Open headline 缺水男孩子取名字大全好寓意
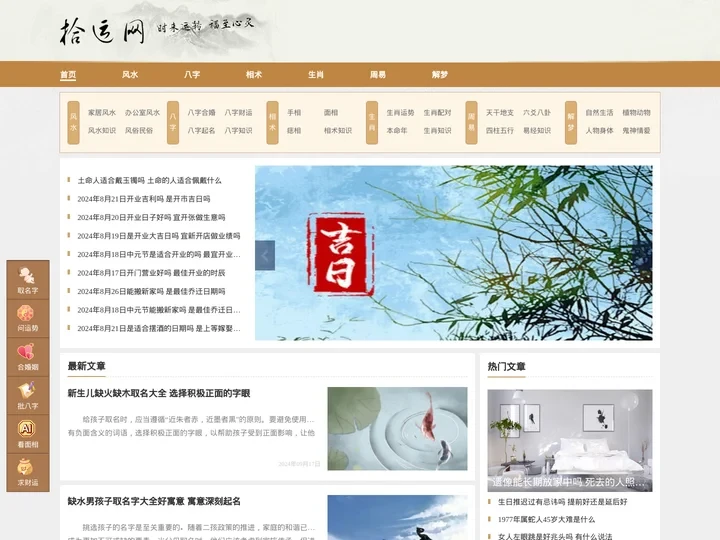Screen dimensions: 720x540 click(x=154, y=501)
